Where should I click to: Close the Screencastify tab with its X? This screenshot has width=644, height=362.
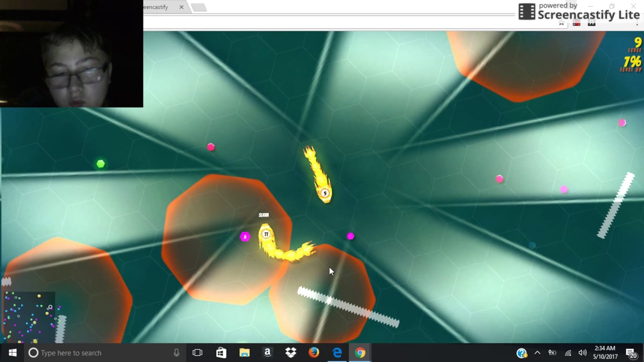[181, 7]
